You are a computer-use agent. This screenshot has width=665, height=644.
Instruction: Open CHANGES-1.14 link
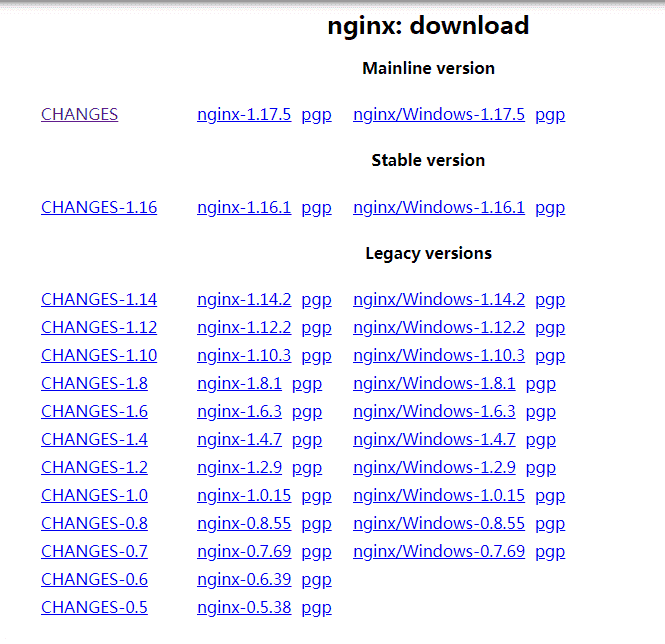(x=99, y=300)
